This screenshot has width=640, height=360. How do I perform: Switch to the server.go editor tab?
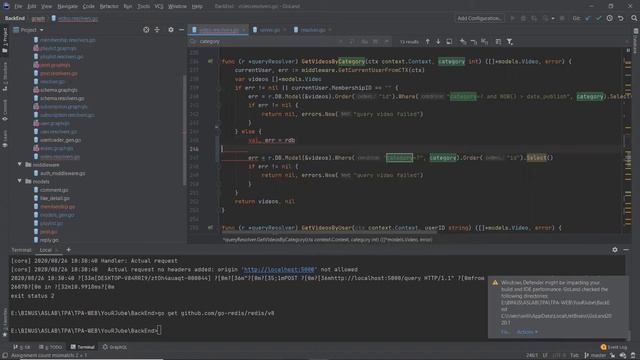click(x=269, y=30)
